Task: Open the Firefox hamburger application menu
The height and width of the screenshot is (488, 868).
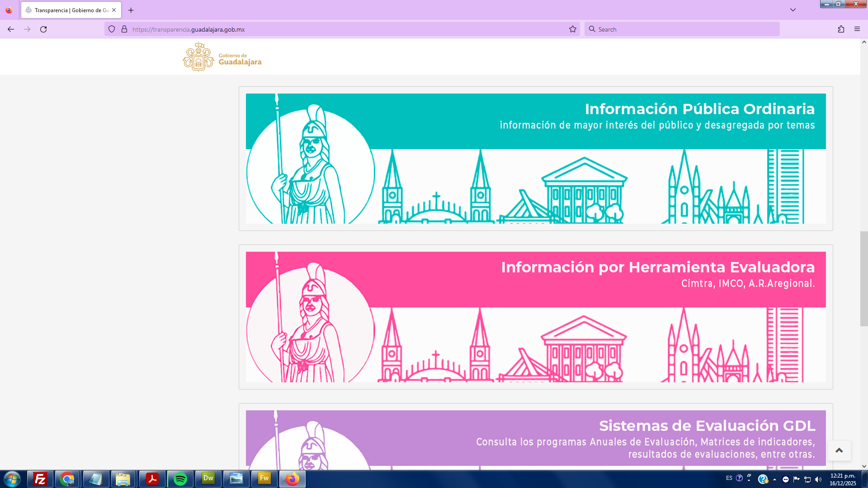Action: coord(857,29)
